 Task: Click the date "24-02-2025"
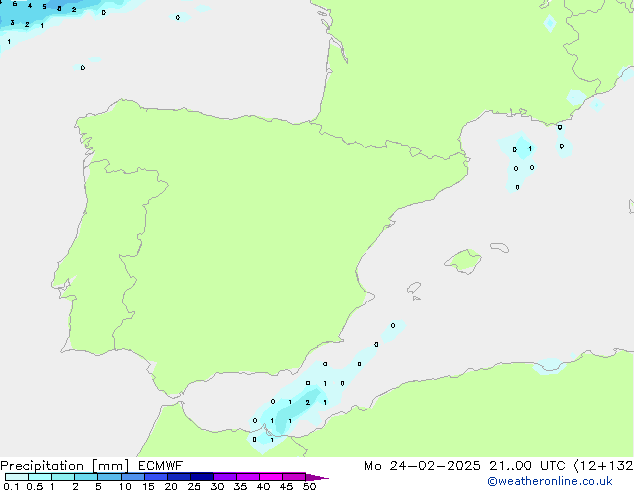click(435, 466)
